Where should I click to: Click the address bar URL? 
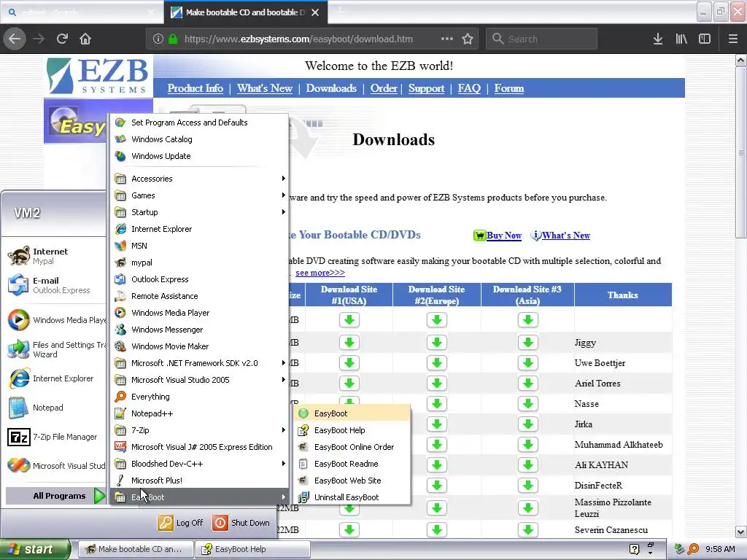point(298,39)
